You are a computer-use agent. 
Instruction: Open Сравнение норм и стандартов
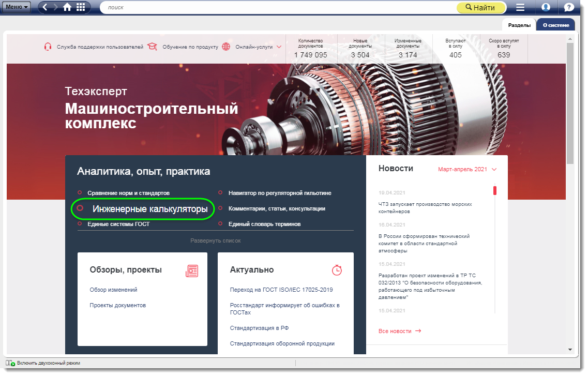[x=128, y=193]
